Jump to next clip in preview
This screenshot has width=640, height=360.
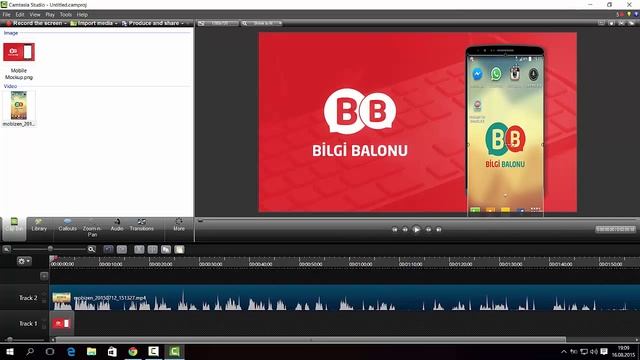tap(439, 229)
